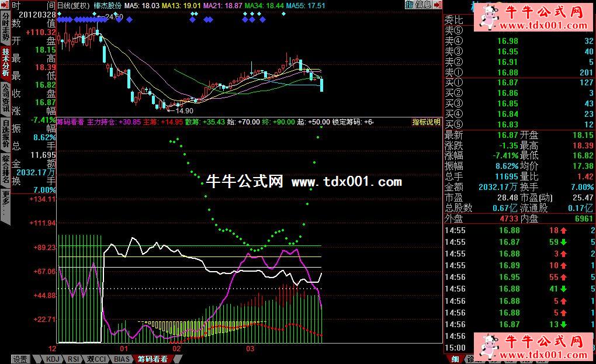Screen dimensions: 596x364
Task: Click the tab scroll arrow before KDJ
Action: [x=39, y=359]
